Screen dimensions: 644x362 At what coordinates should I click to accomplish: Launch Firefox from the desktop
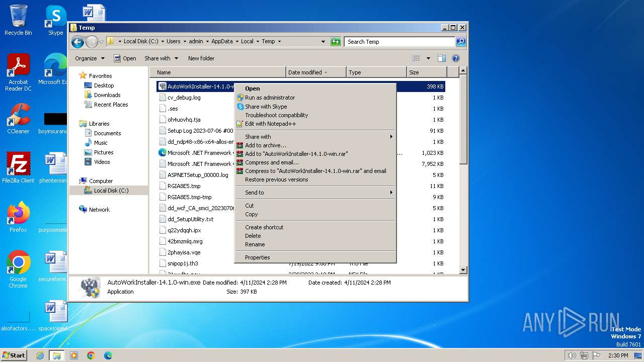point(18,217)
